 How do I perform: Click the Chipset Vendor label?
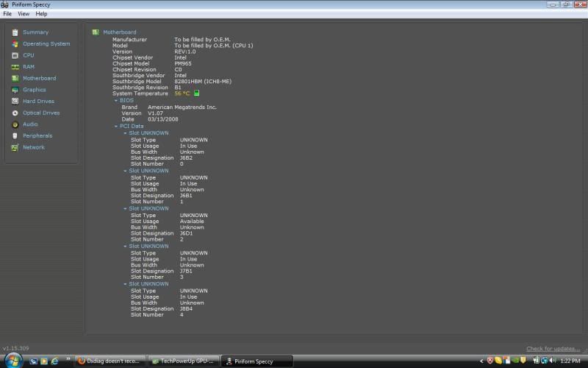[x=133, y=58]
